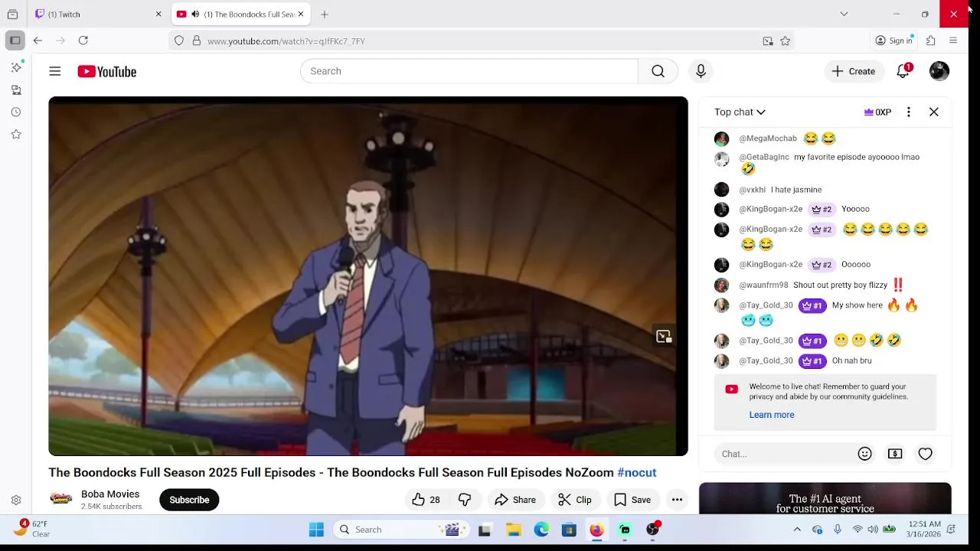
Task: Open the chat emoji picker
Action: coord(865,454)
